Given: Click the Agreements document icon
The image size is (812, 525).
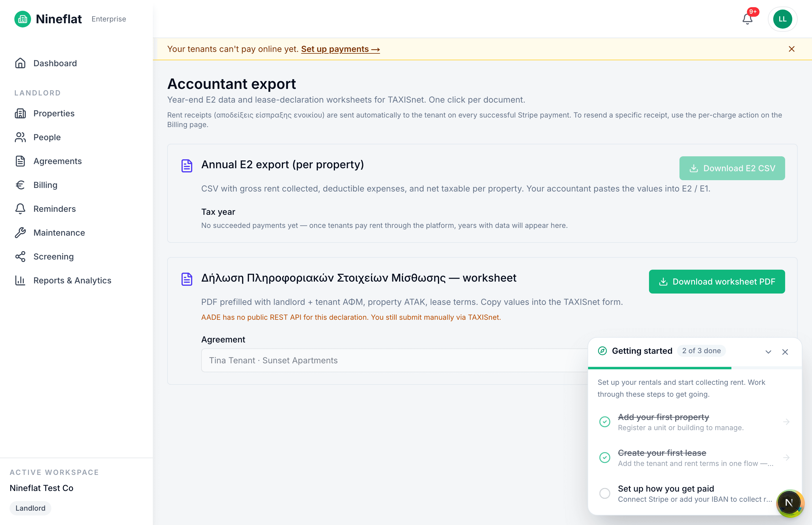Looking at the screenshot, I should pyautogui.click(x=21, y=161).
